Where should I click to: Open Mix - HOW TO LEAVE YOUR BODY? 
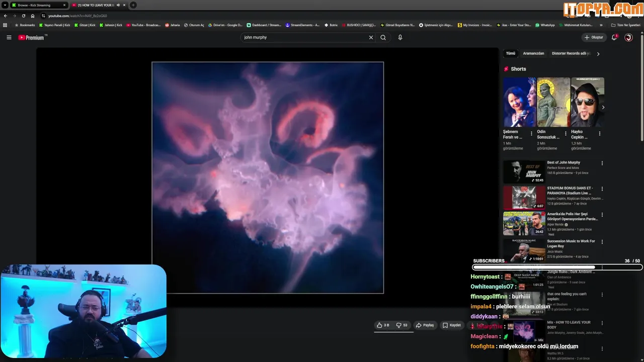pos(569,325)
